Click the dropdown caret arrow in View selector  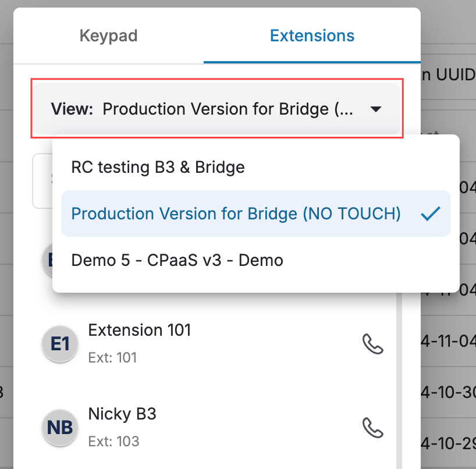coord(376,109)
